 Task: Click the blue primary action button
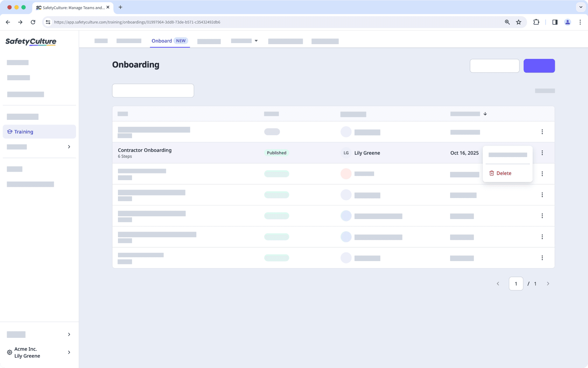(539, 66)
